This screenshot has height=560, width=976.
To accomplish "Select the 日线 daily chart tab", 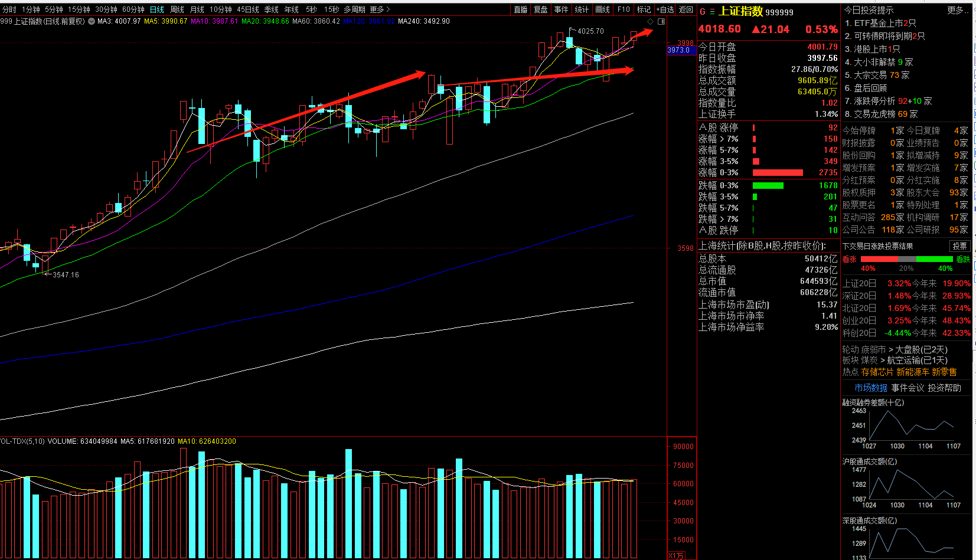I will coord(157,9).
